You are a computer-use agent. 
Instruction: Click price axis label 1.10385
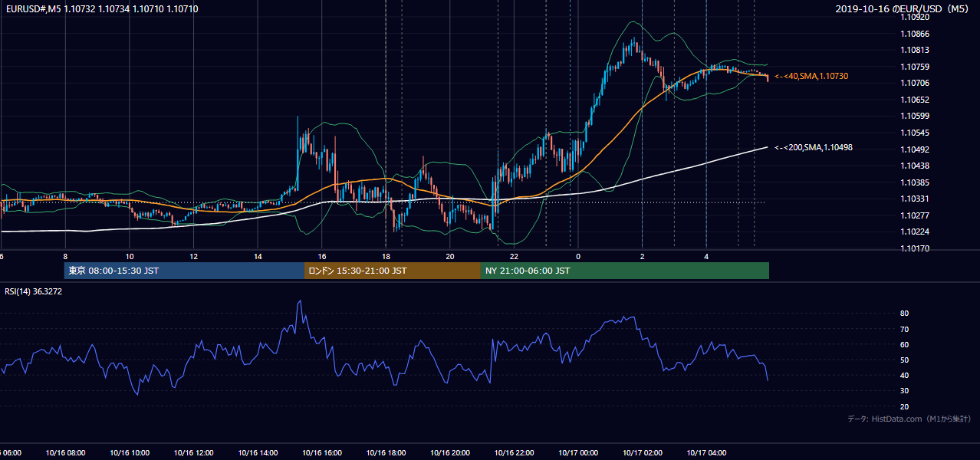click(914, 182)
